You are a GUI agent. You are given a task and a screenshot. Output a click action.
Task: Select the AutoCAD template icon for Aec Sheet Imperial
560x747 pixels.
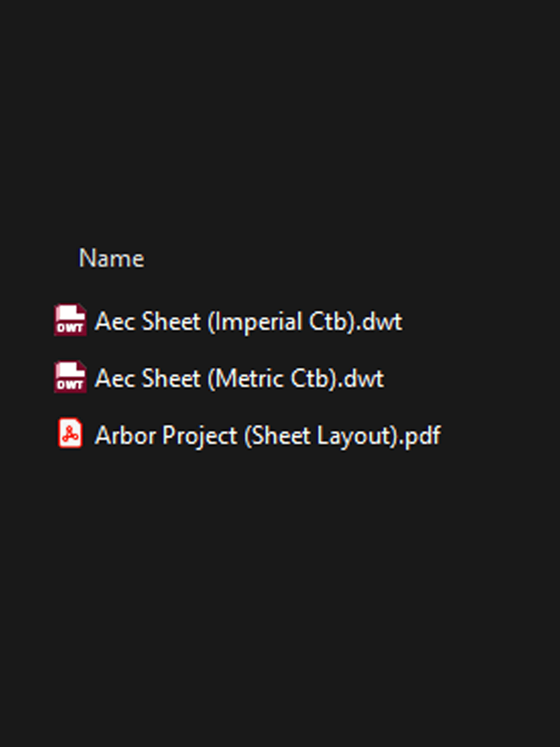[x=70, y=321]
